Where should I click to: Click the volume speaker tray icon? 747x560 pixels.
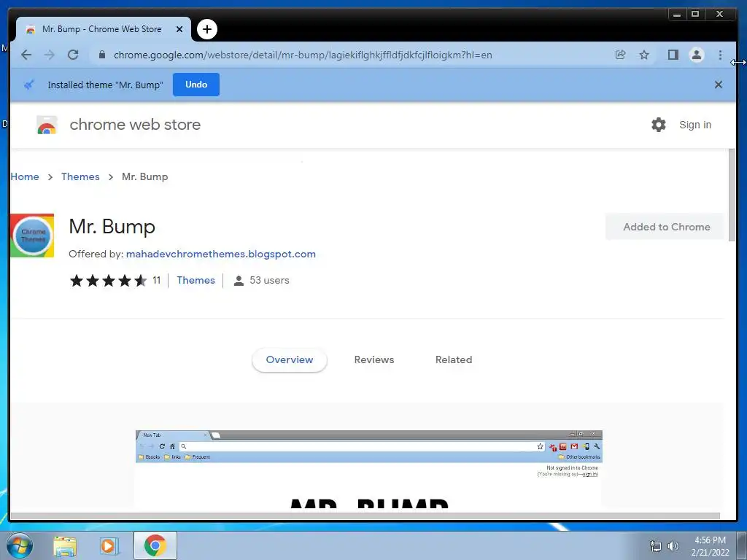coord(673,546)
